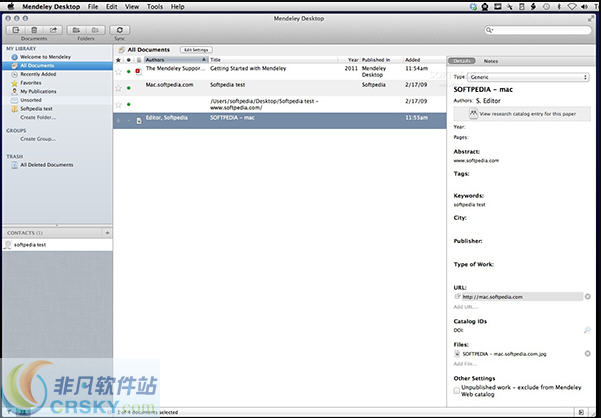Click the remove folder toolbar icon
The image size is (601, 418).
95,30
